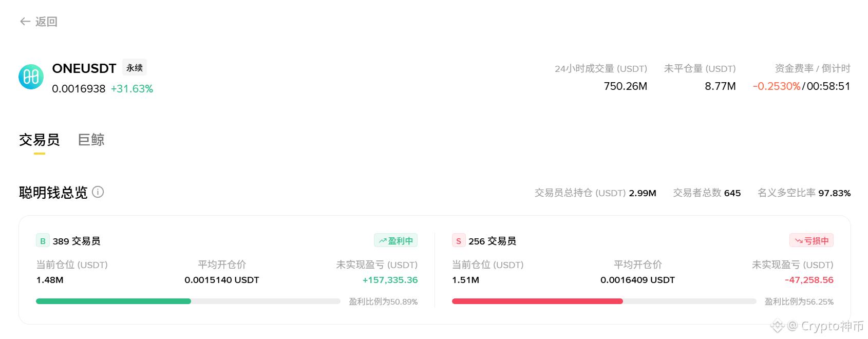Click the 256 交易员 short traders label
The height and width of the screenshot is (339, 868).
click(x=492, y=241)
